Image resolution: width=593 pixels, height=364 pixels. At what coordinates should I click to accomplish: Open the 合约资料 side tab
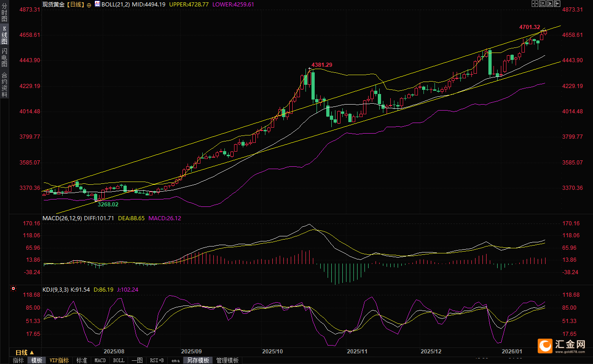4,85
